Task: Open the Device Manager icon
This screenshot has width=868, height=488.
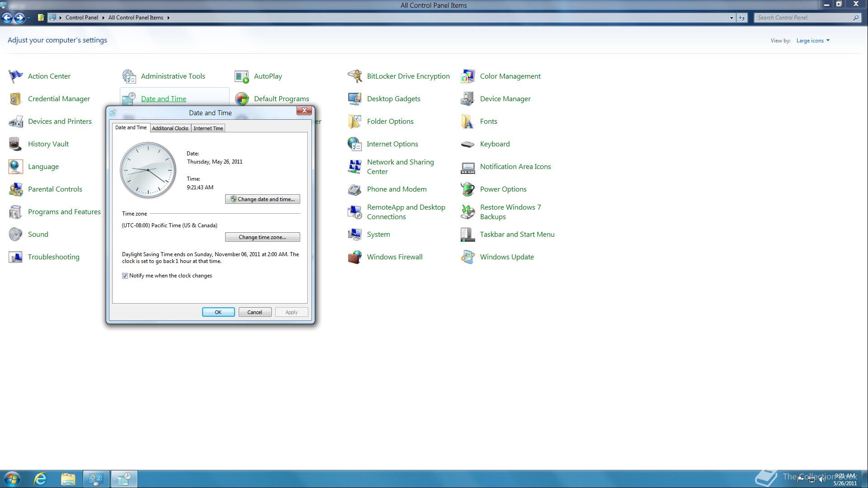Action: click(x=468, y=99)
